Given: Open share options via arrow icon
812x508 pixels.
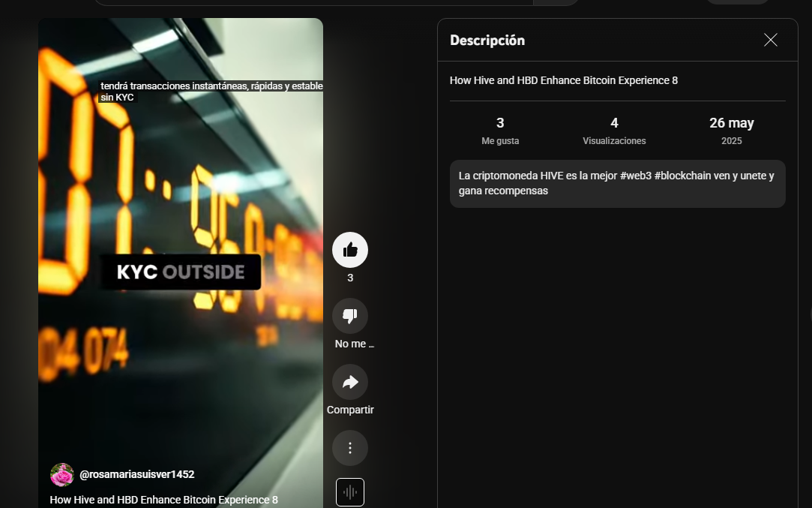Looking at the screenshot, I should click(350, 382).
